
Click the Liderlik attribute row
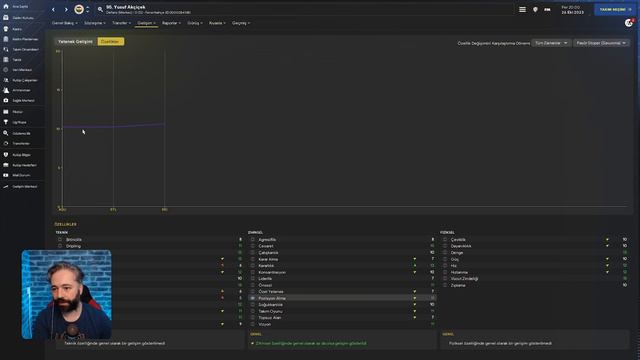(342, 279)
